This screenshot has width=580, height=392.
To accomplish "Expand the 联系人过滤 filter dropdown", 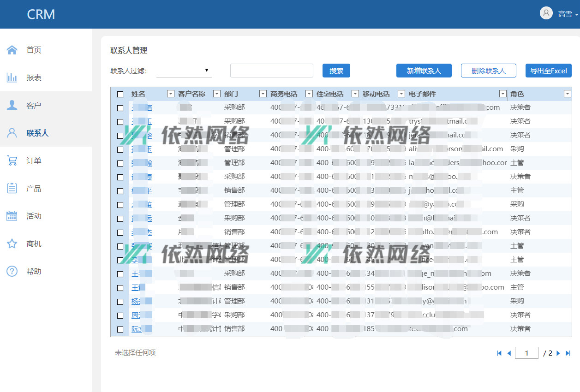I will pos(184,71).
